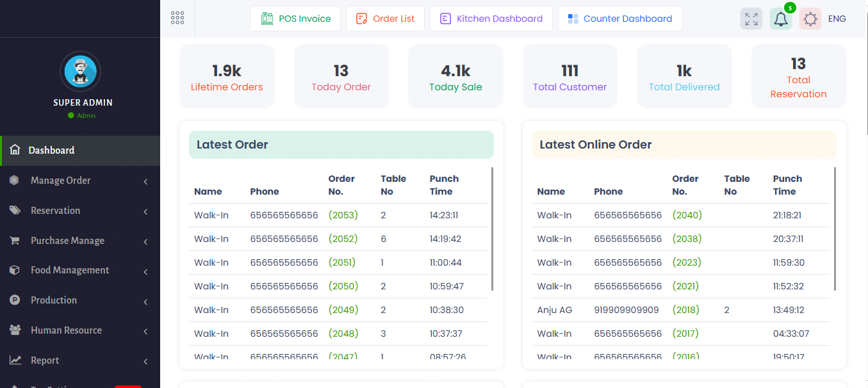Click phone number 919909909909
Image resolution: width=868 pixels, height=388 pixels.
click(626, 310)
